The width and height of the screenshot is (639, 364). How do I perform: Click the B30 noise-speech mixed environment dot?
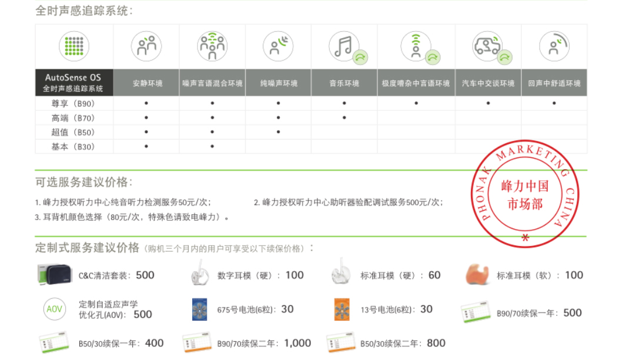pyautogui.click(x=212, y=146)
